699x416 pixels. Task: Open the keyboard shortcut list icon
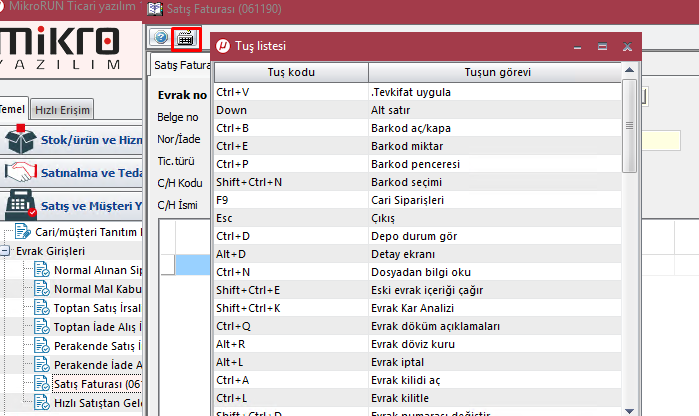(185, 39)
